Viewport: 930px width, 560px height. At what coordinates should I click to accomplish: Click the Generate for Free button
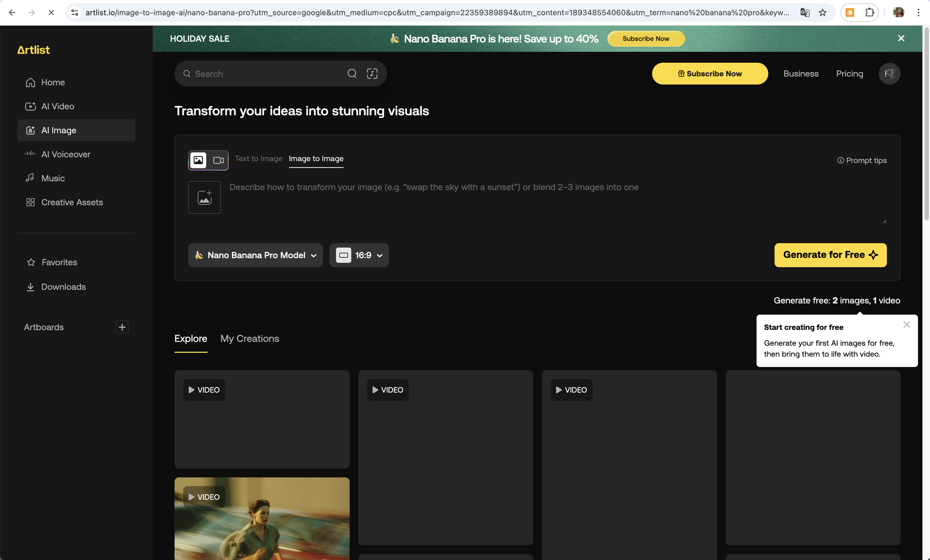pos(830,255)
